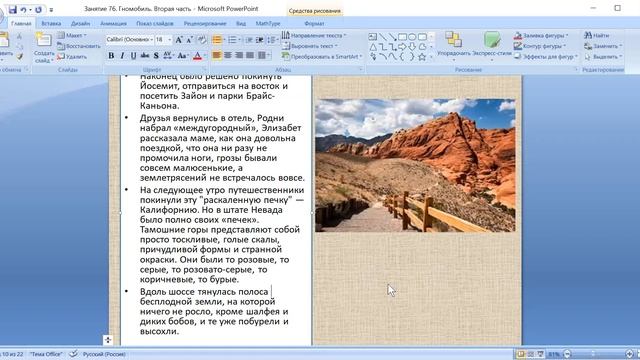Redo the last action
Viewport: 640px width, 360px height.
(x=38, y=9)
